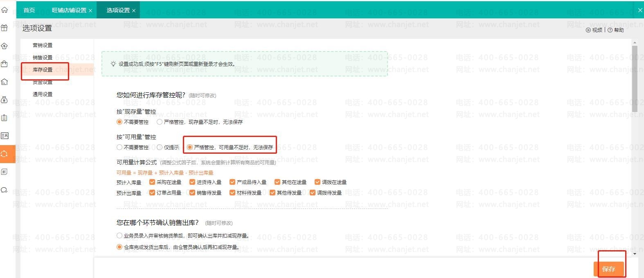Click the 您在哪个环节确认销售出库? heading
The width and height of the screenshot is (644, 278).
[x=158, y=222]
